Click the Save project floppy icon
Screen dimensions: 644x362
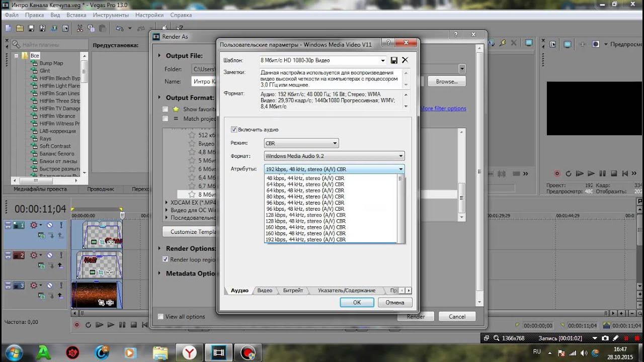click(x=31, y=28)
